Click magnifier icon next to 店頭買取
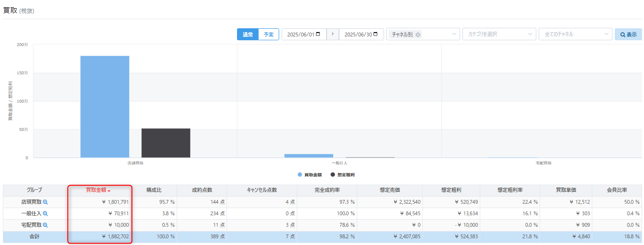 tap(45, 202)
